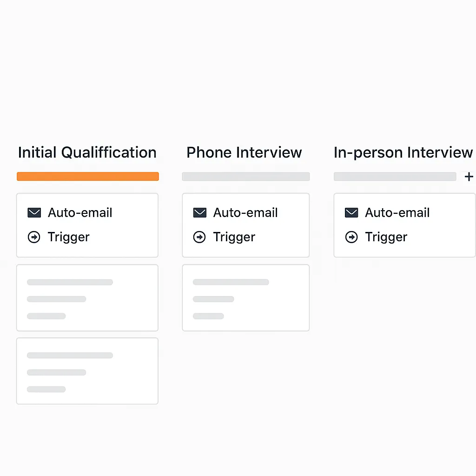
Task: Open Trigger setting in Initial Qualification
Action: pos(68,237)
